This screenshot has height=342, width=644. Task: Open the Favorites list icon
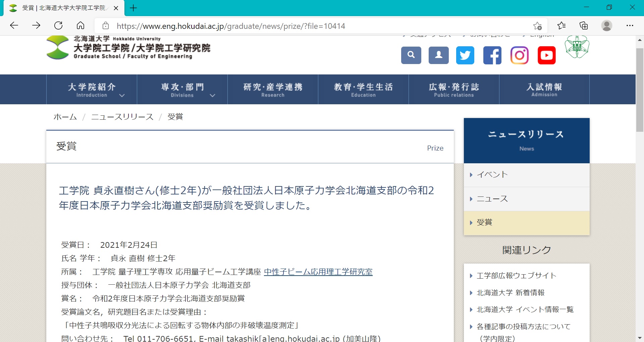[x=561, y=25]
